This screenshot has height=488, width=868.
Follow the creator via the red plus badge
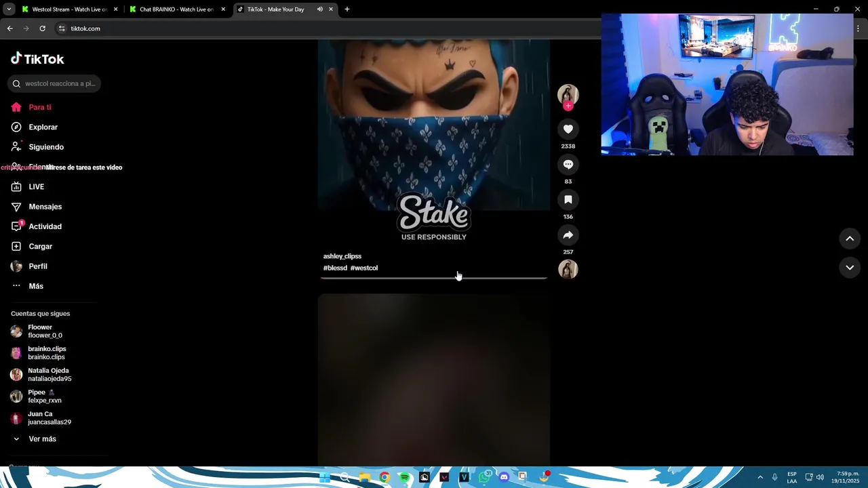point(568,106)
